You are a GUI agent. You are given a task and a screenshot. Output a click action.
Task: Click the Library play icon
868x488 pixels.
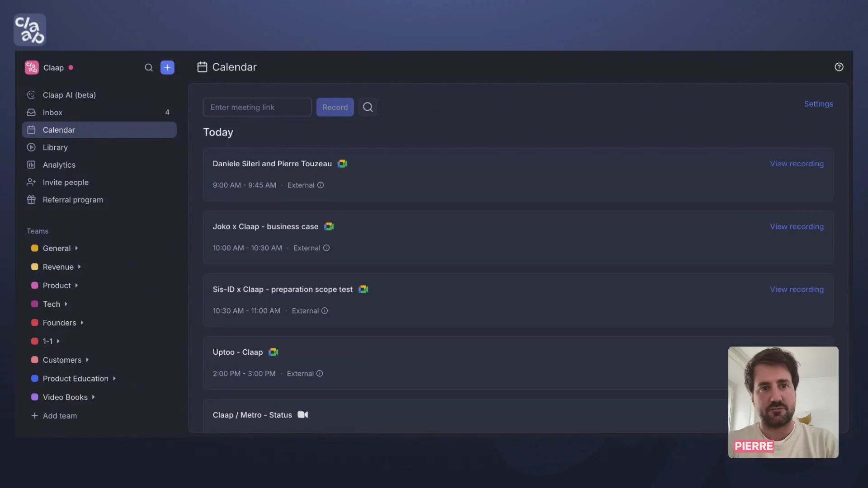[31, 147]
